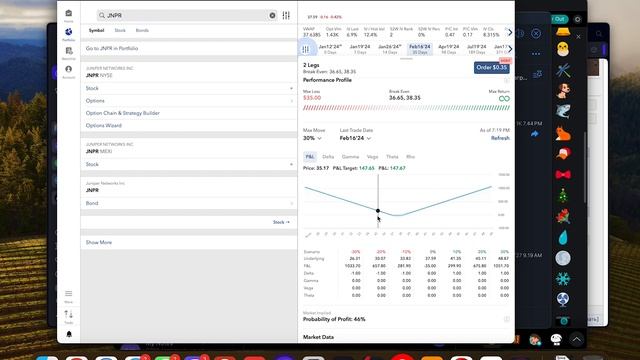This screenshot has height=360, width=640.
Task: Select Feb16'24 expiration
Action: point(420,49)
